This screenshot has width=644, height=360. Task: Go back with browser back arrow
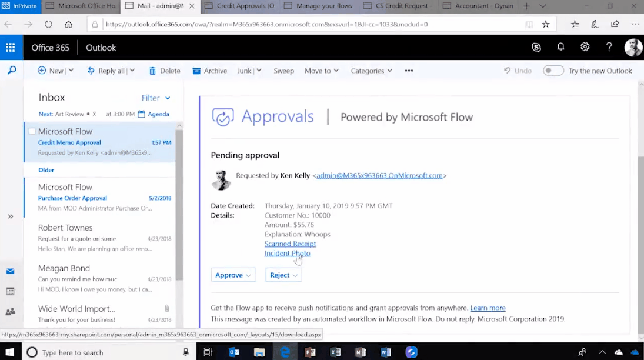[x=8, y=24]
